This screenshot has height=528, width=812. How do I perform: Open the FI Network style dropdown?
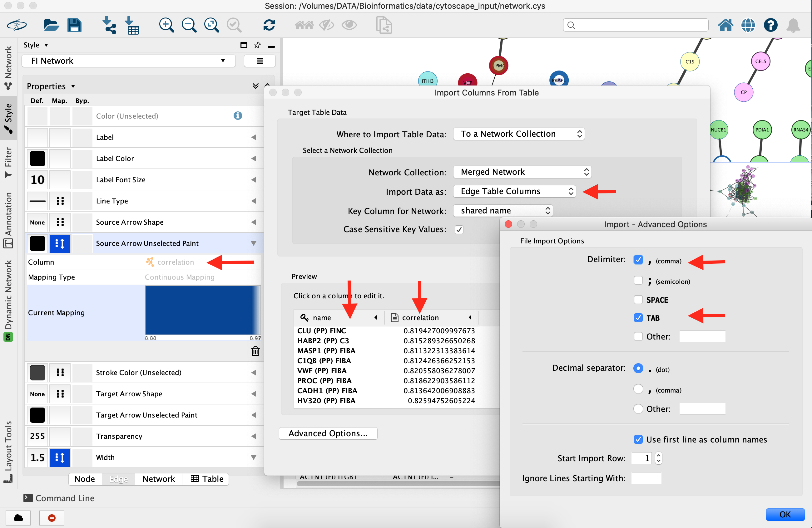128,61
